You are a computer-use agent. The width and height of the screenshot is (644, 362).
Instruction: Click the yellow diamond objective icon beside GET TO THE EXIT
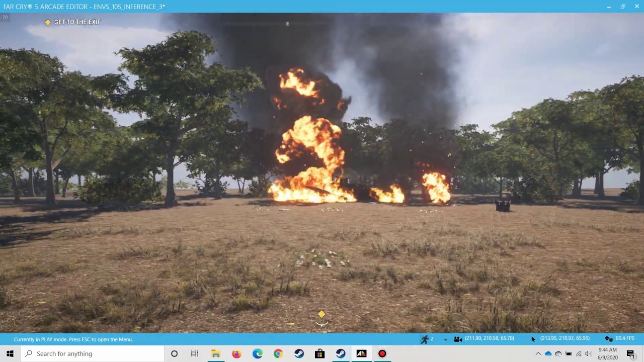(x=48, y=22)
